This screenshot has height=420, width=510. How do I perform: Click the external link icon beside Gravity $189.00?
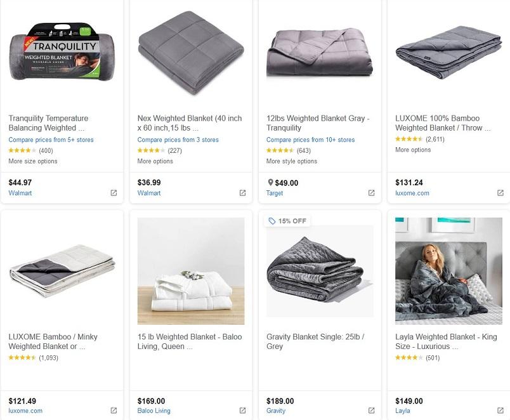tap(370, 409)
